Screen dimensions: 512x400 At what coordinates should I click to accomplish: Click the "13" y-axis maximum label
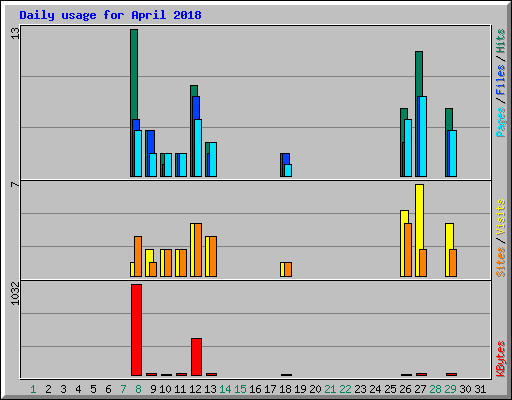[15, 33]
